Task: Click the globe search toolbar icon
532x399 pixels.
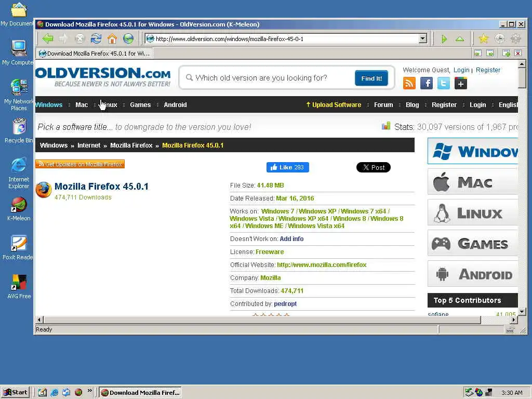Action: pyautogui.click(x=128, y=38)
